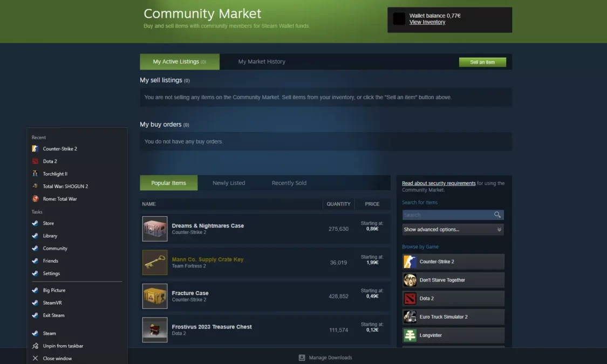The height and width of the screenshot is (364, 607).
Task: Click Unpin from taskbar icon entry
Action: (35, 346)
